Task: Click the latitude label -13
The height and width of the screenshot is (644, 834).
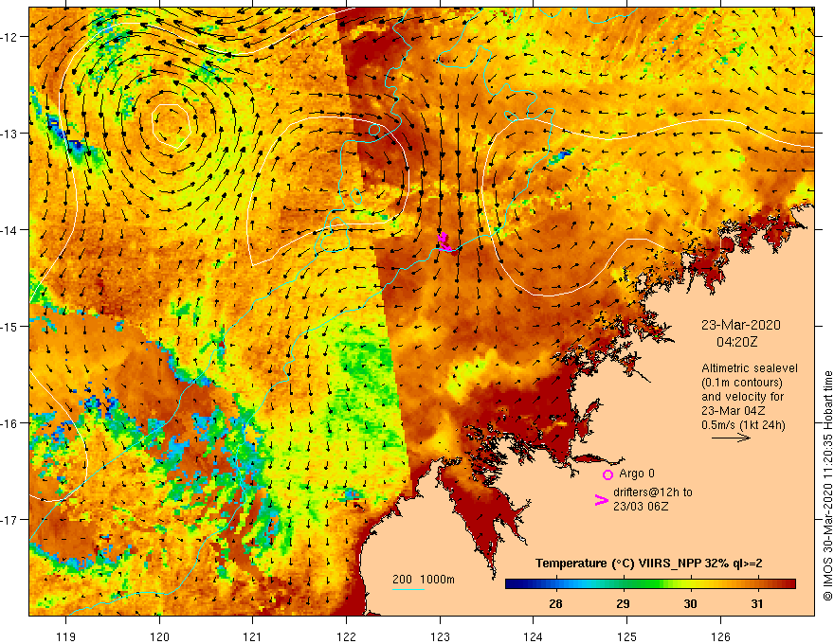Action: pos(9,134)
